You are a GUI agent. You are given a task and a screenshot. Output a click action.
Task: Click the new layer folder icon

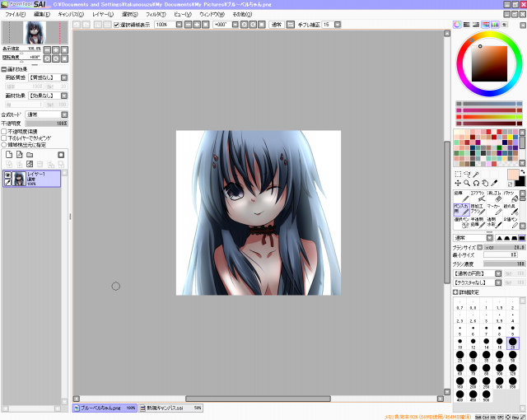(30, 155)
